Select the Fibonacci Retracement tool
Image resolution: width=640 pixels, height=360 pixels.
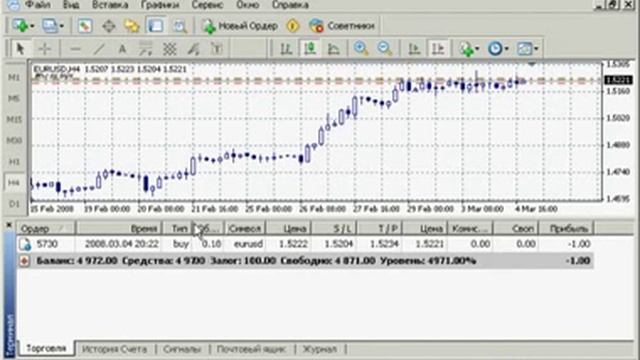click(x=146, y=49)
